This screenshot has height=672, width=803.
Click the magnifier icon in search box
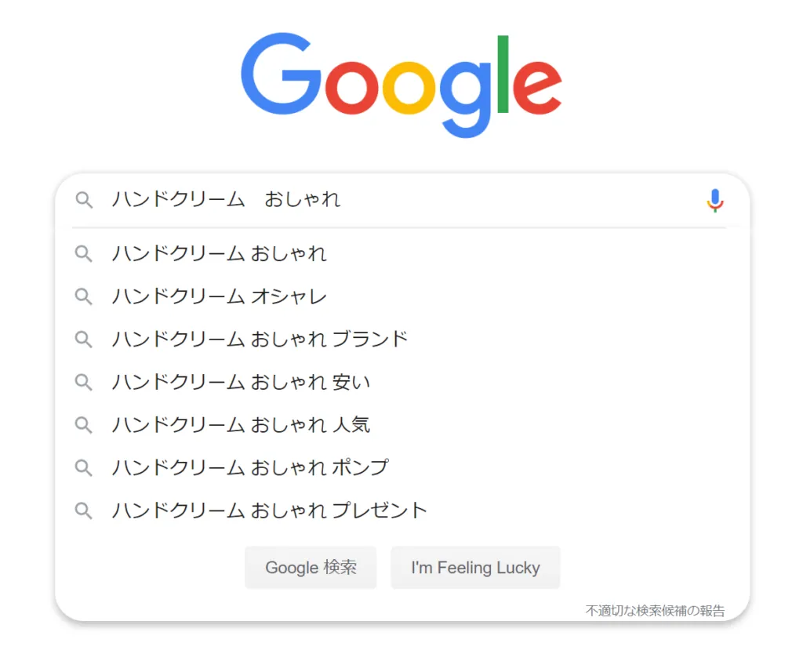point(83,200)
